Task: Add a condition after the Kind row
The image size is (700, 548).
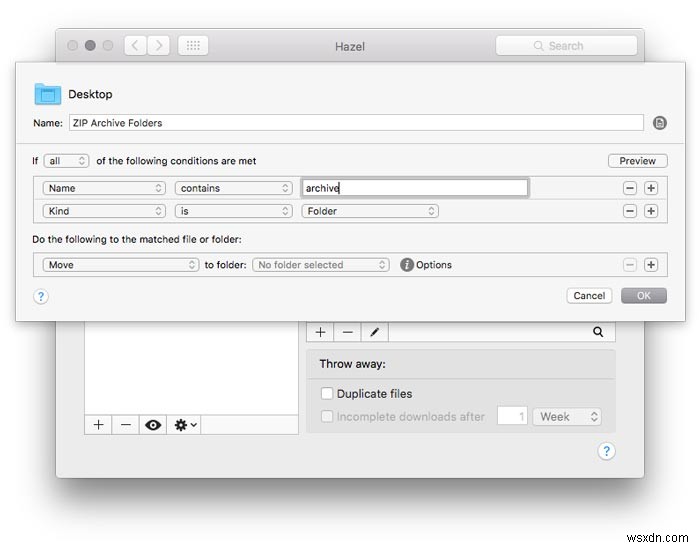Action: coord(651,211)
